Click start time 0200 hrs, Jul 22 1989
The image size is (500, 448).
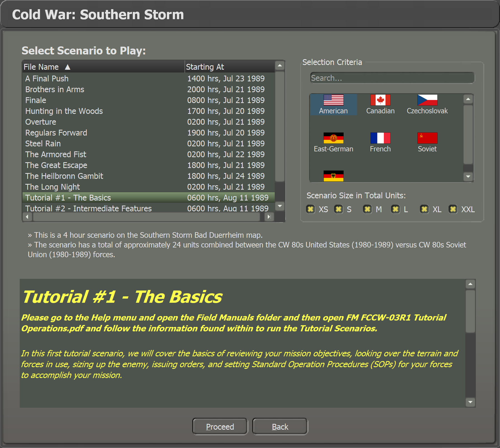point(226,154)
